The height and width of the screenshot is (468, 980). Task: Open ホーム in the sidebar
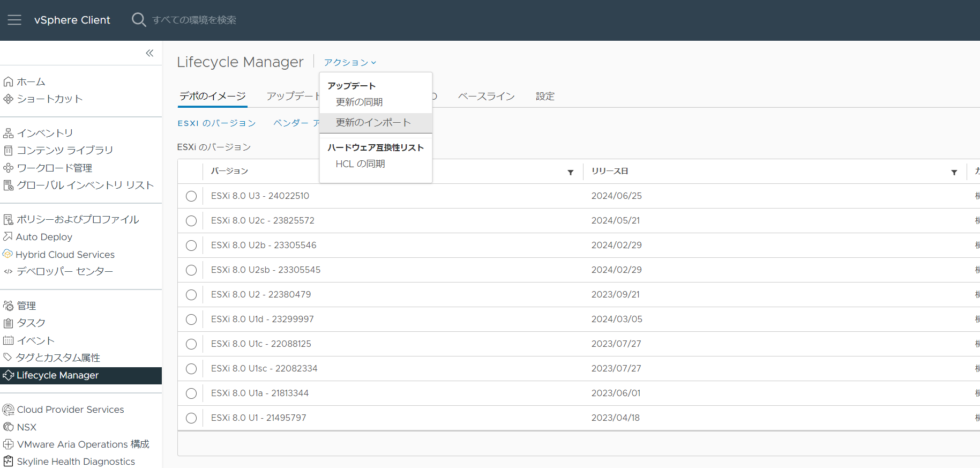[x=31, y=81]
